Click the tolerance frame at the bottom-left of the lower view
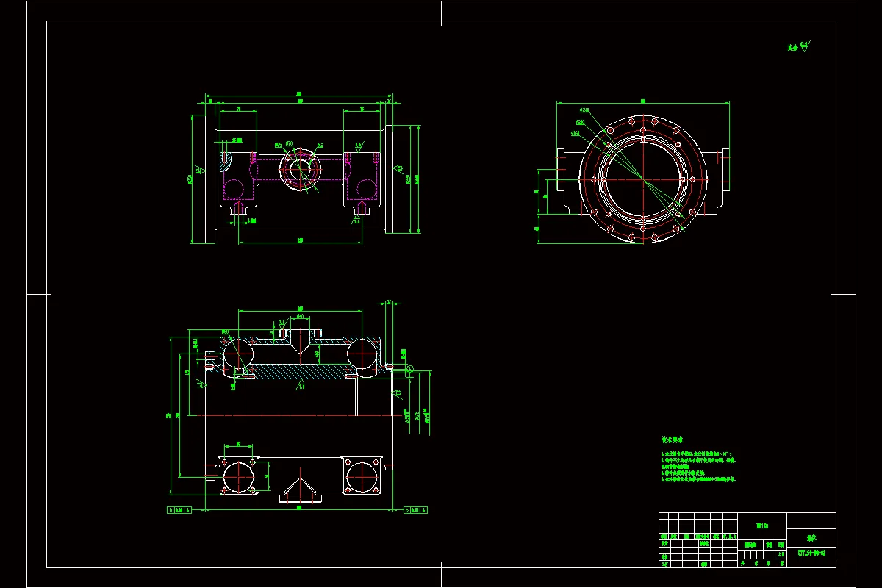 point(179,509)
